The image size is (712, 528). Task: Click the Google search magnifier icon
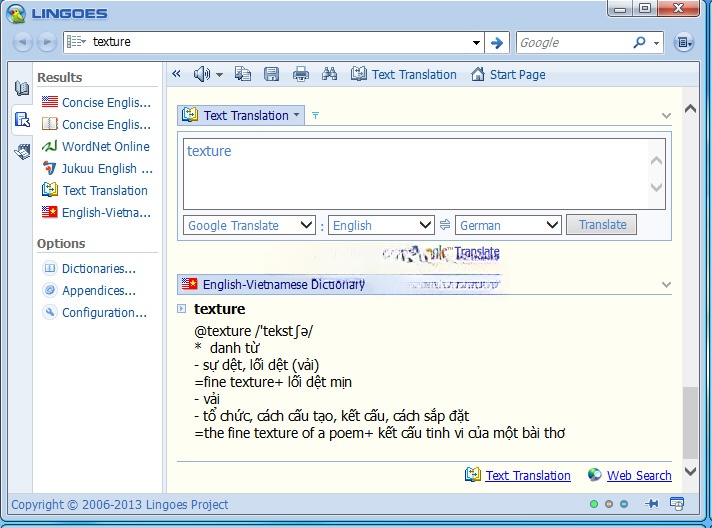click(639, 43)
